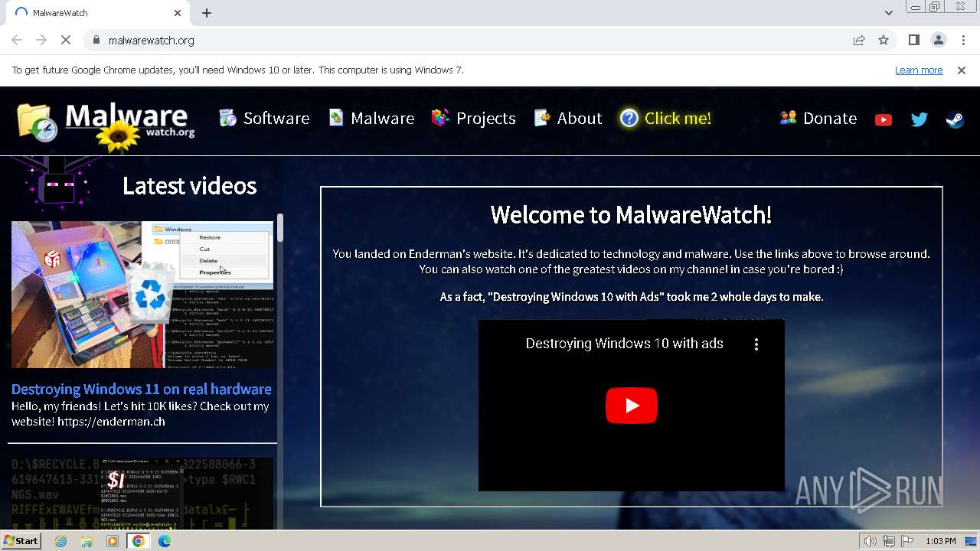
Task: Open the Chrome profile avatar
Action: tap(938, 40)
